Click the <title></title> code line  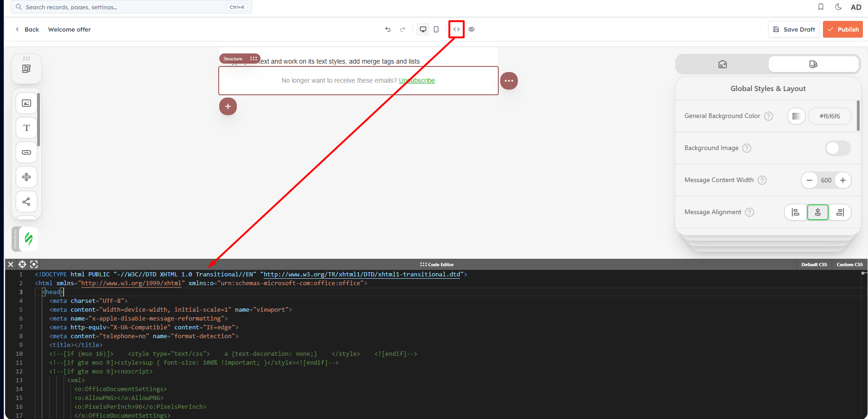point(76,345)
